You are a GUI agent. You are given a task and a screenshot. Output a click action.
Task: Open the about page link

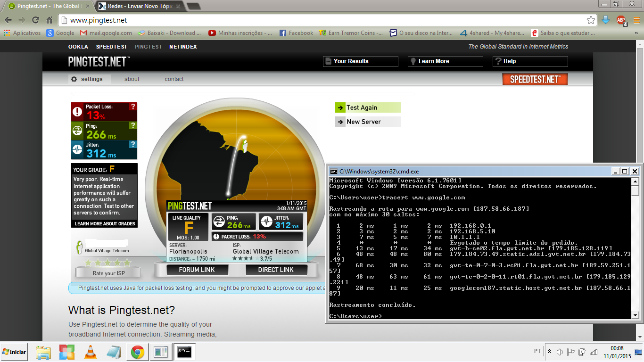(132, 79)
